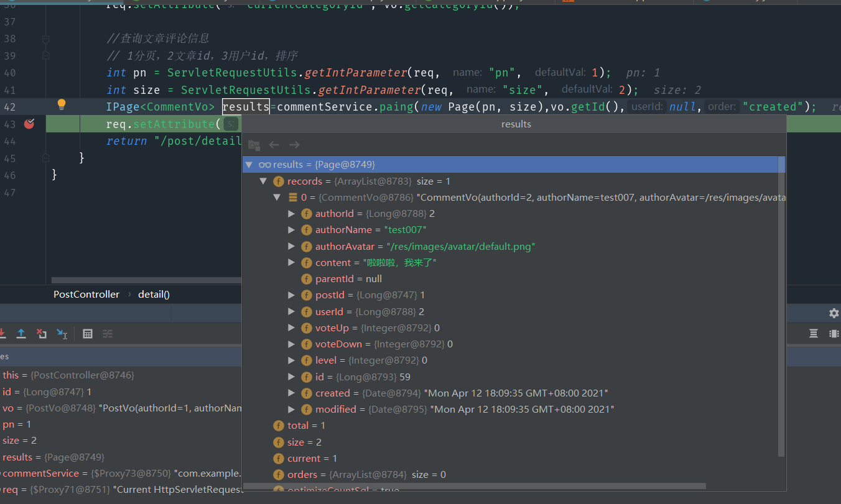Click the field icon next to records
Image resolution: width=841 pixels, height=504 pixels.
point(279,181)
